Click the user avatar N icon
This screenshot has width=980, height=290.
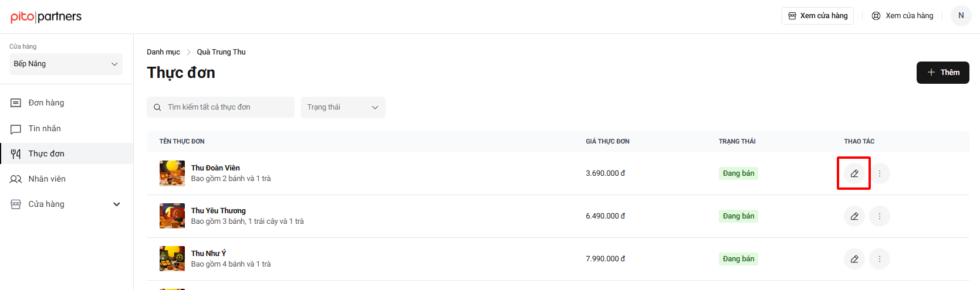[961, 16]
